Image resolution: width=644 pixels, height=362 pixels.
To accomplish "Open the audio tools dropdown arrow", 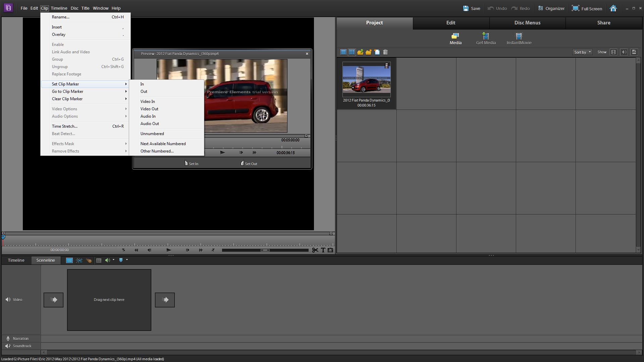I will 113,260.
